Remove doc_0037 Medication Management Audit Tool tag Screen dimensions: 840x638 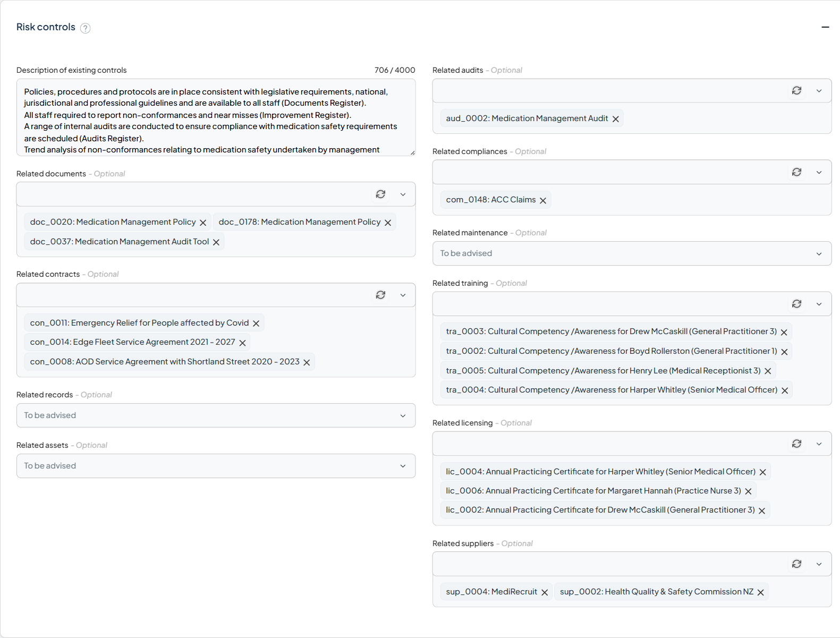coord(216,242)
